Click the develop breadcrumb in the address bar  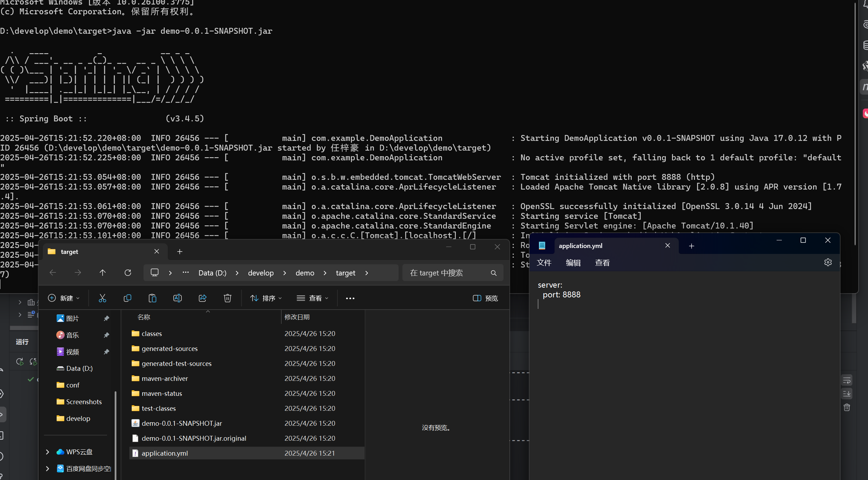coord(261,273)
